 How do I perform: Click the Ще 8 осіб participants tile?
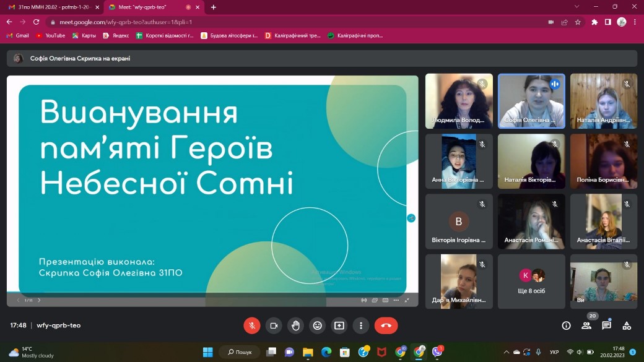pos(531,281)
